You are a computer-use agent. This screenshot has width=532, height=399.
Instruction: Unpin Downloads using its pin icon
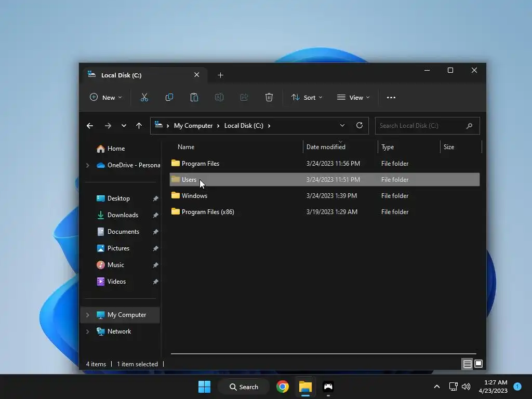coord(155,215)
